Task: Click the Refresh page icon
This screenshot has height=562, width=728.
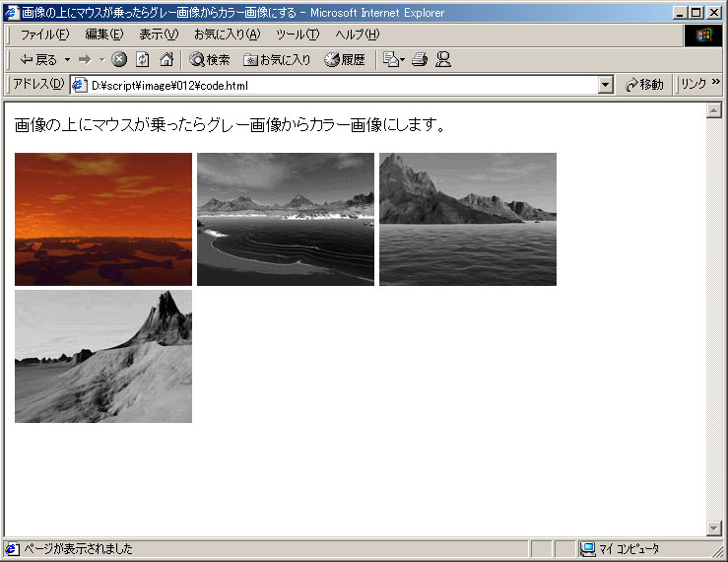Action: click(143, 59)
